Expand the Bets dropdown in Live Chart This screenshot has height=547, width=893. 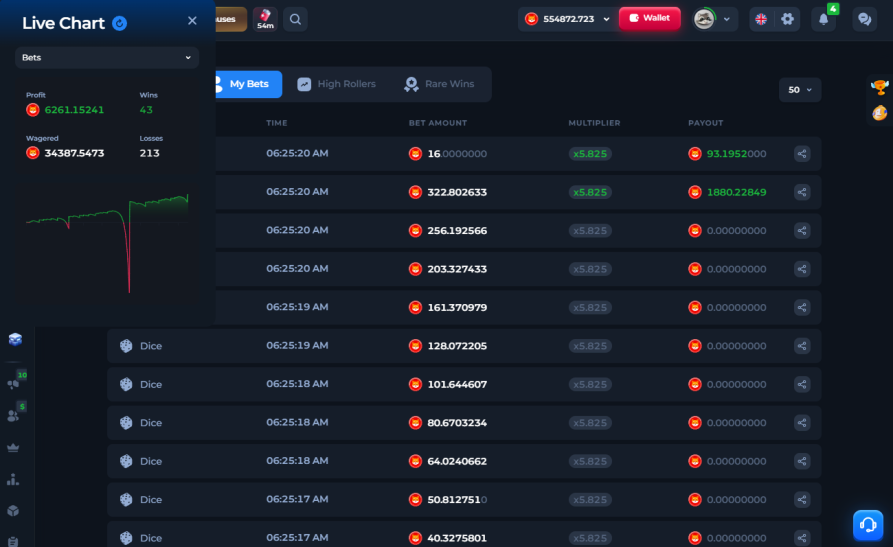(106, 58)
